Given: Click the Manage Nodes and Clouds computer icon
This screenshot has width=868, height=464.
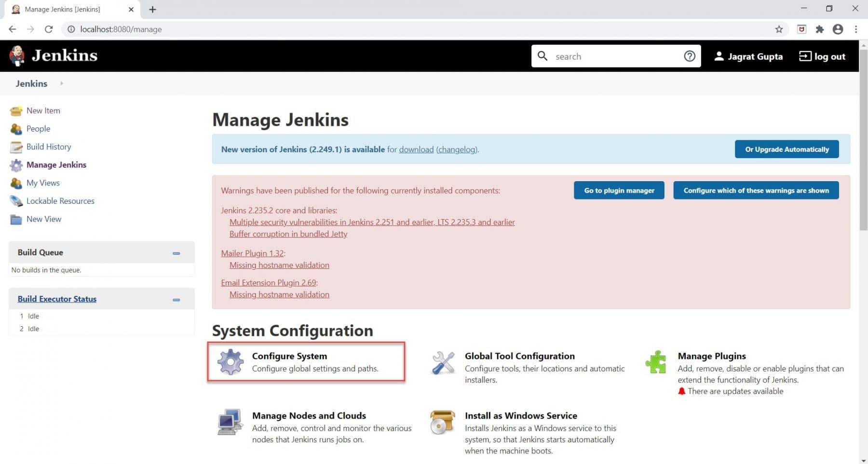Looking at the screenshot, I should coord(230,422).
